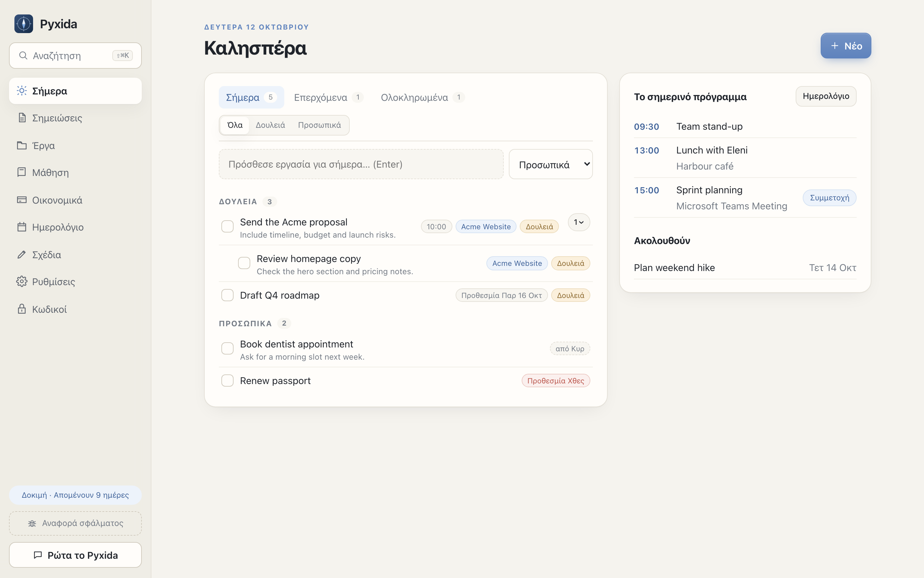Click the Ημερολόγιο button in today's schedule

coord(826,96)
